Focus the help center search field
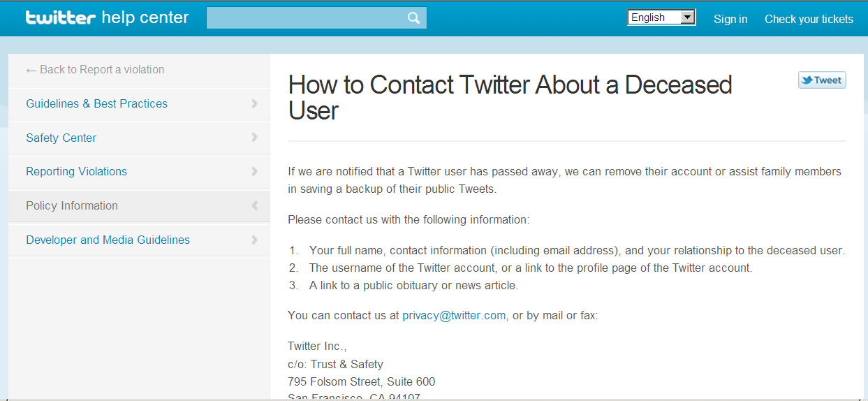Viewport: 868px width, 401px height. pos(316,18)
